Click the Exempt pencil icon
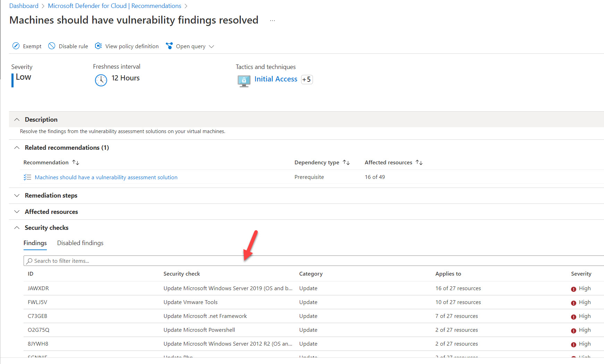The height and width of the screenshot is (364, 604). (16, 46)
